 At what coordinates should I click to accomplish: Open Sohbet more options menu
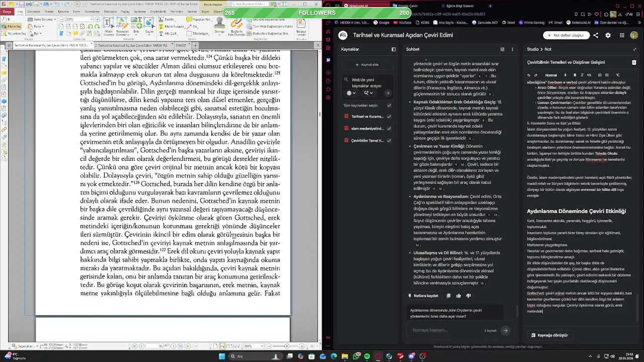[512, 49]
